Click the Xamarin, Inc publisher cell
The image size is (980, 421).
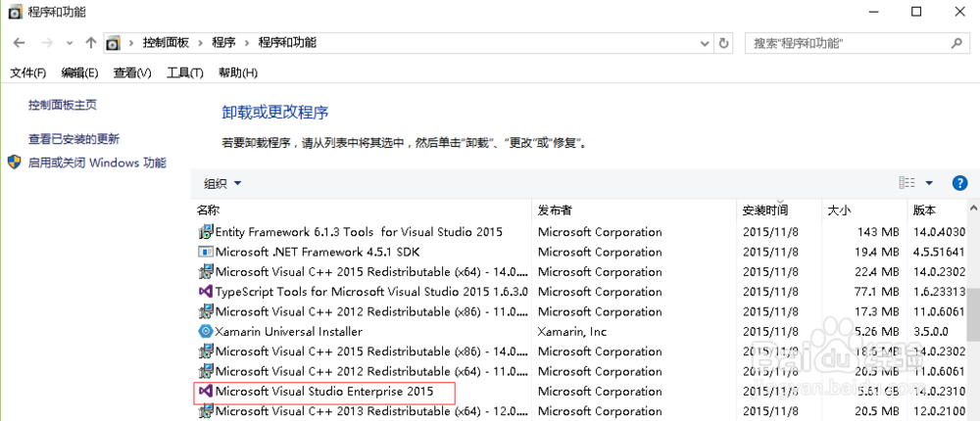point(572,332)
